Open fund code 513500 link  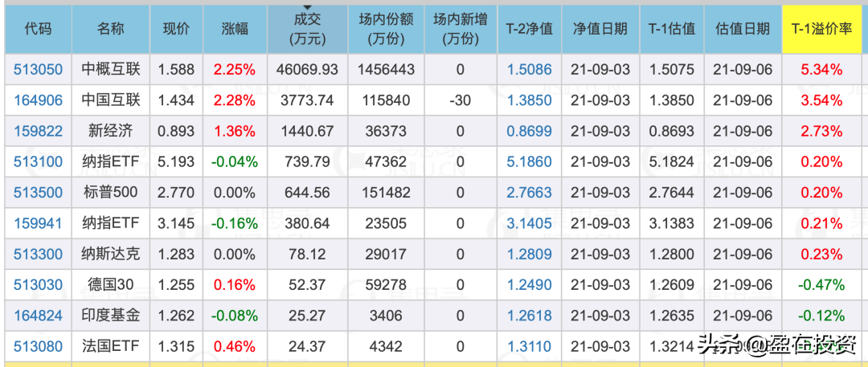38,193
